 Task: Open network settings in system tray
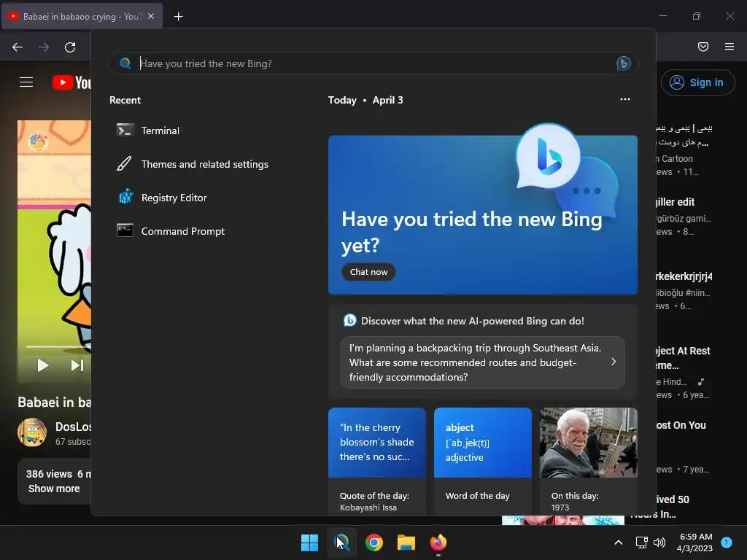(x=642, y=542)
